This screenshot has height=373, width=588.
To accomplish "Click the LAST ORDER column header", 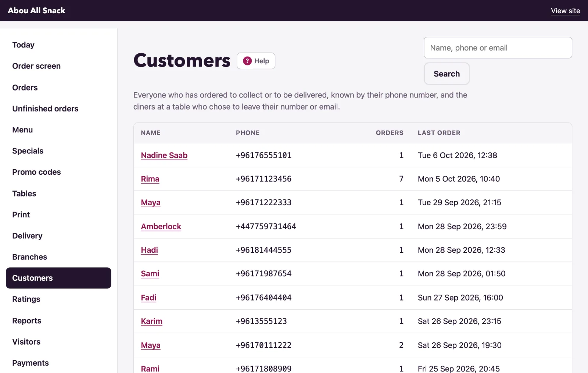I will (x=439, y=133).
